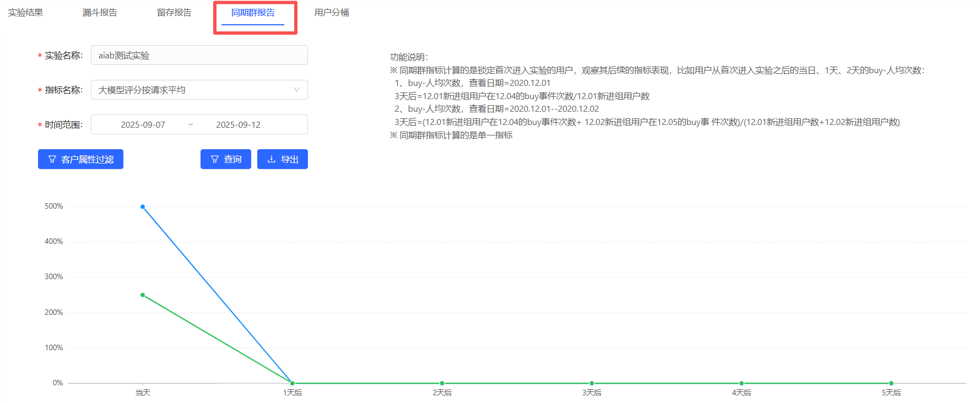Pick the start date 2025-09-07

pos(143,125)
